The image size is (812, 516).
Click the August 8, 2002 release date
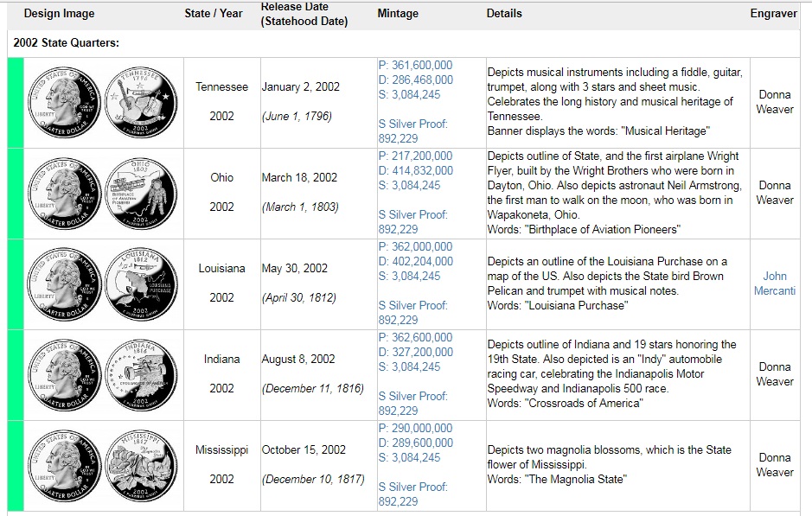click(298, 360)
